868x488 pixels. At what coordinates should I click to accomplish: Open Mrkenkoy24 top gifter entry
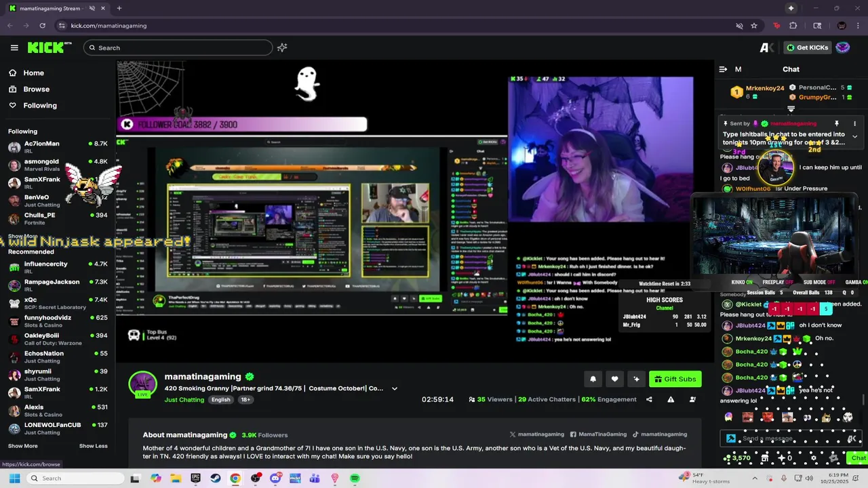coord(758,92)
